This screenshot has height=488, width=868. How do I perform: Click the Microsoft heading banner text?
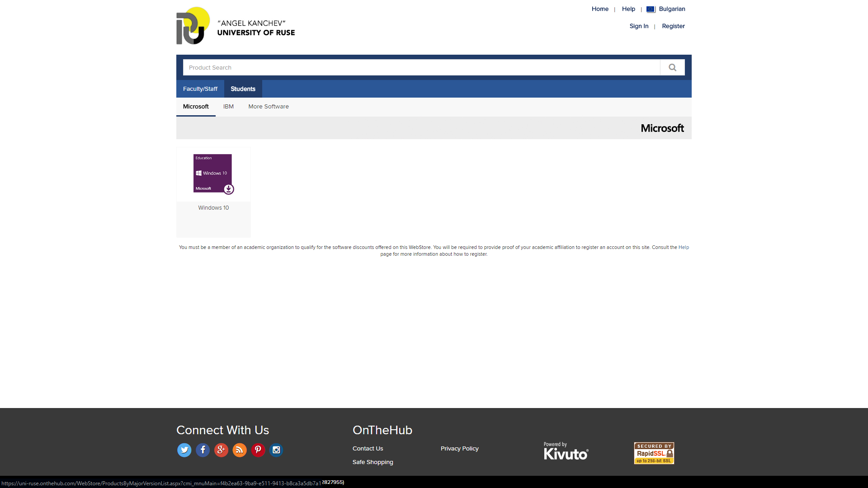click(662, 128)
